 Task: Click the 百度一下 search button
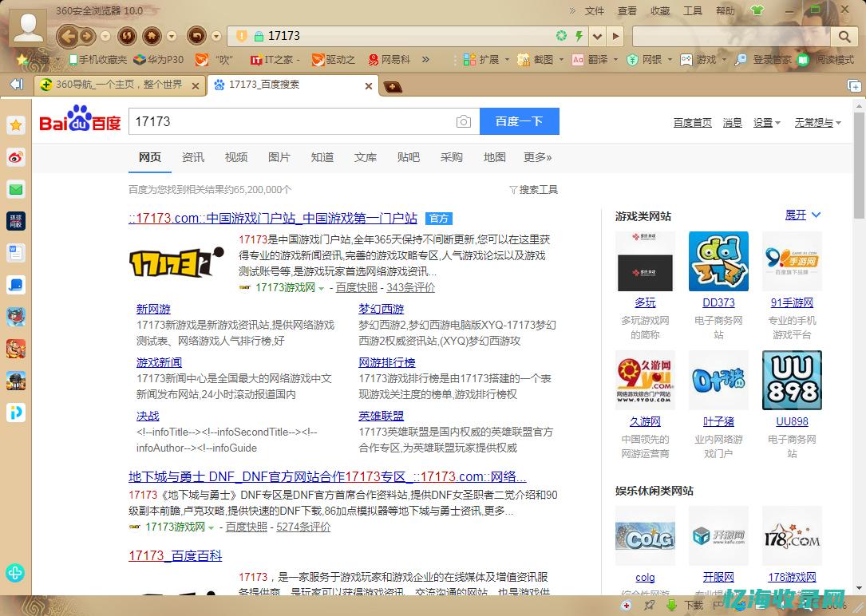[519, 121]
